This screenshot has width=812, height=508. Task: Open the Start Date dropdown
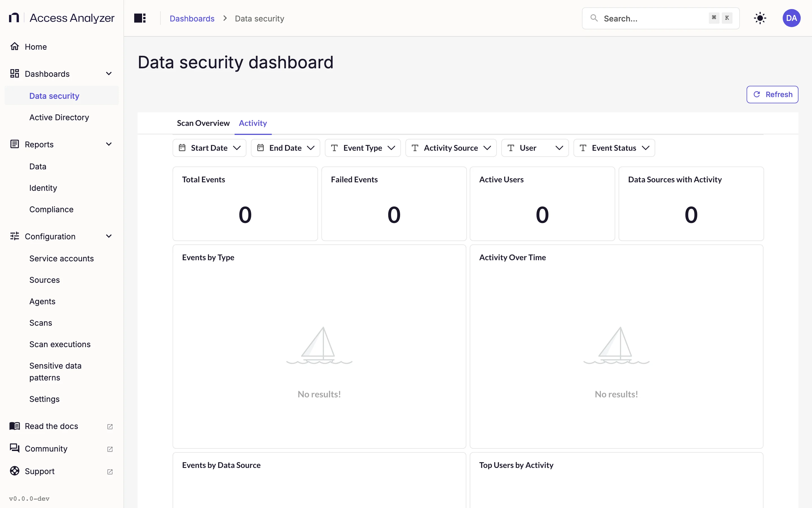[x=209, y=148]
